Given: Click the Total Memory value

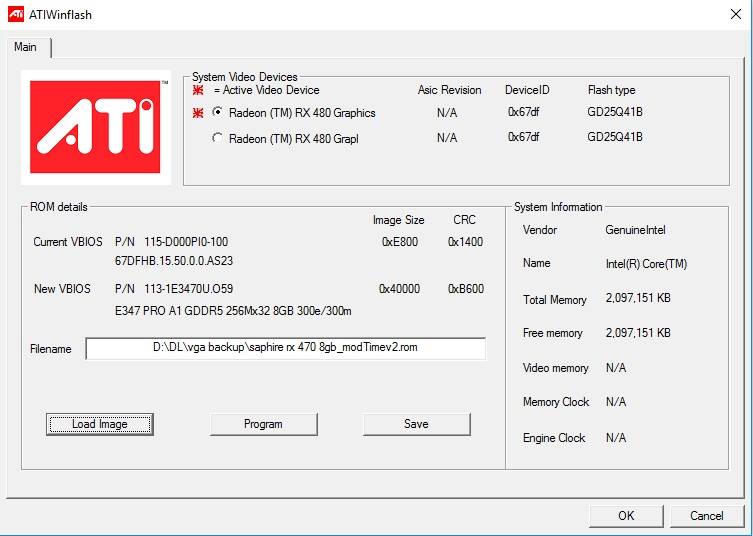Looking at the screenshot, I should tap(638, 299).
